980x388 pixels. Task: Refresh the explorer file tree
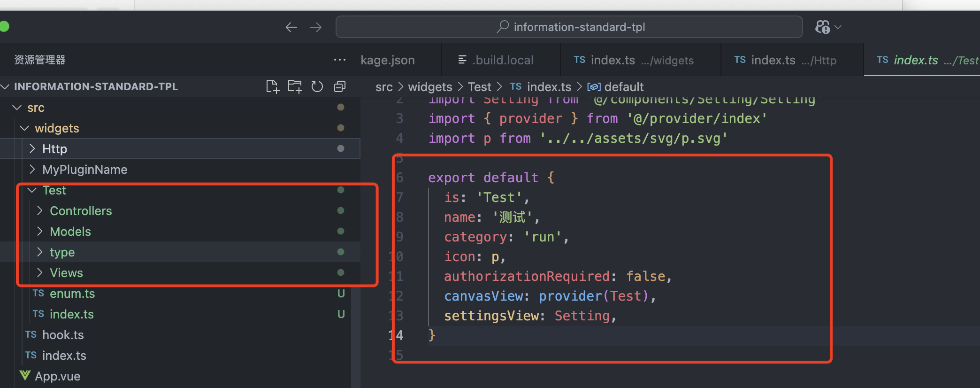click(x=317, y=86)
